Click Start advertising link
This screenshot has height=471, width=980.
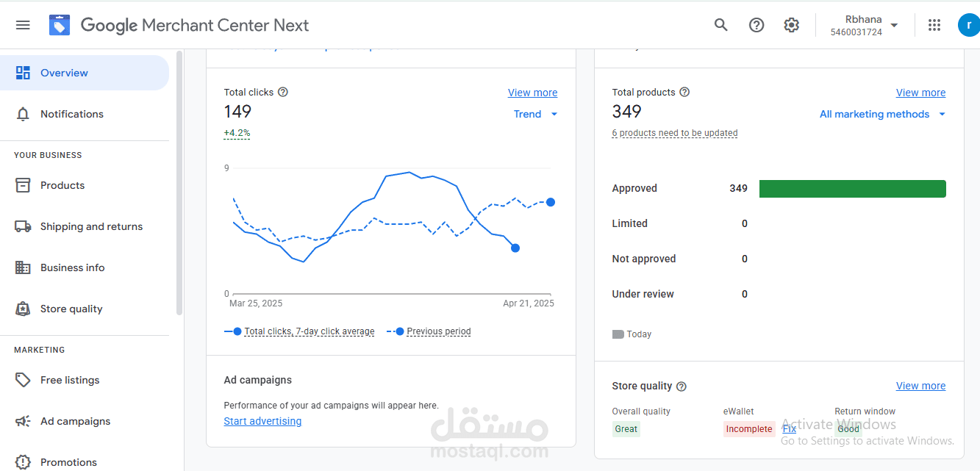[x=262, y=421]
